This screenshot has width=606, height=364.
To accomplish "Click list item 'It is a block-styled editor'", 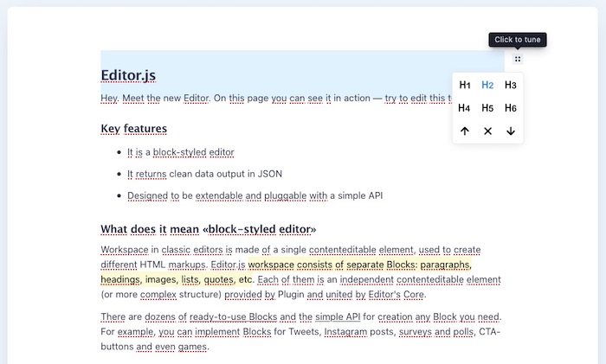I will pos(180,152).
